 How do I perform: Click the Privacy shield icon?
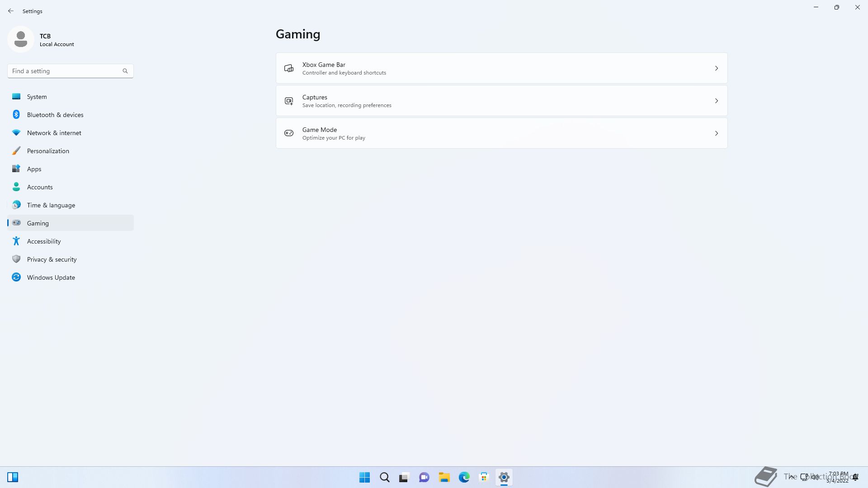coord(16,259)
